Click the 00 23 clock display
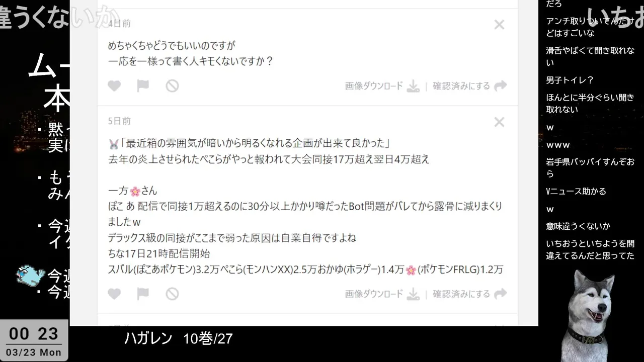The width and height of the screenshot is (644, 362). point(34,334)
